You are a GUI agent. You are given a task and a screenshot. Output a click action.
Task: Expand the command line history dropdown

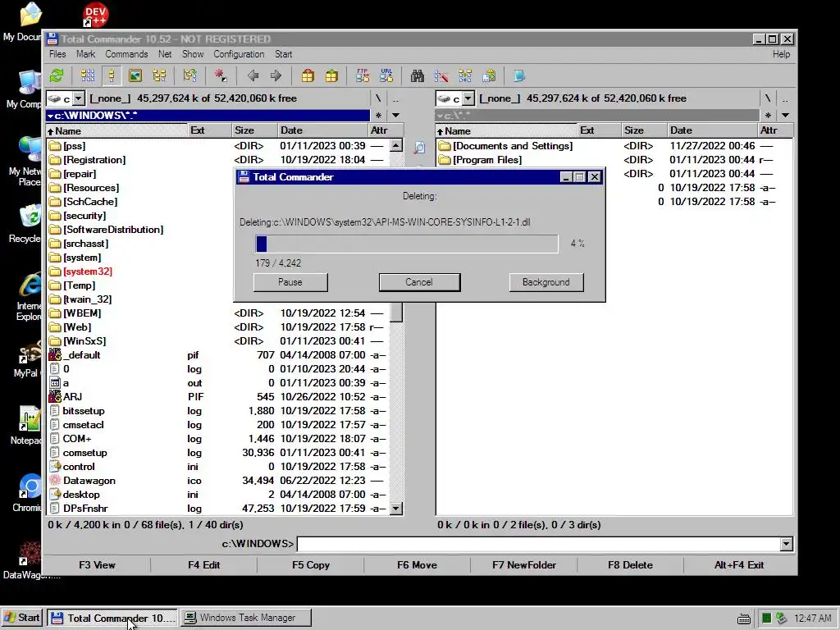[787, 544]
